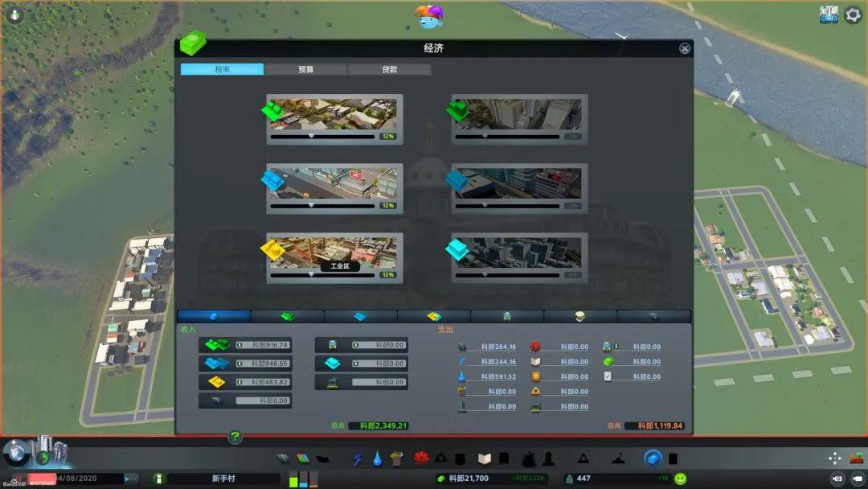Open the education services menu

[x=485, y=458]
